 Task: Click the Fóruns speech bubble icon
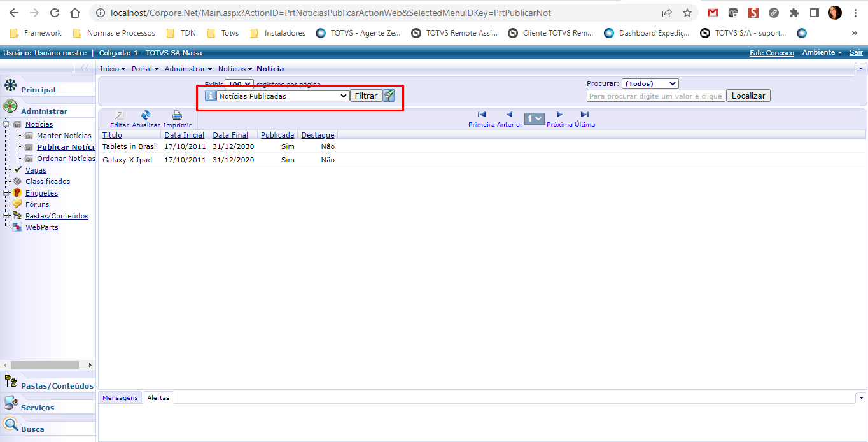click(17, 204)
